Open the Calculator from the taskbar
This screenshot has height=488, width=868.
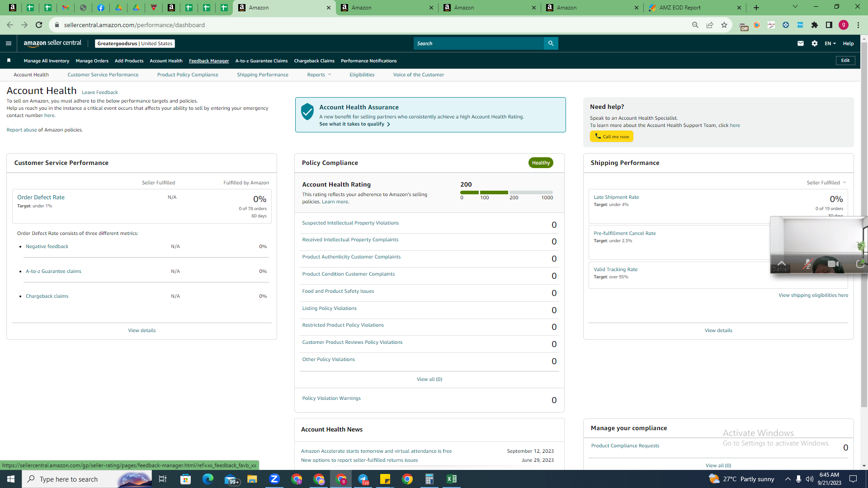429,479
